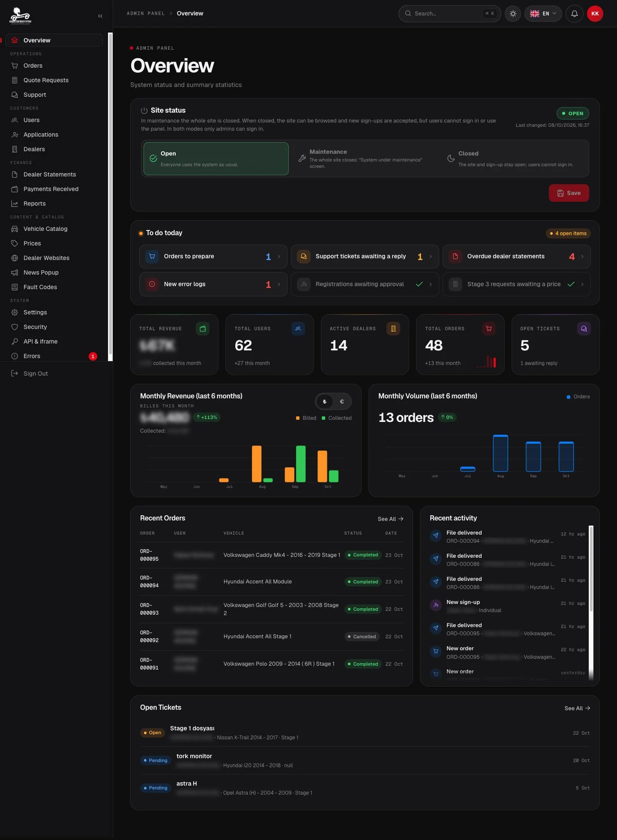The height and width of the screenshot is (840, 617).
Task: Select the Closed site status option
Action: coord(515,158)
